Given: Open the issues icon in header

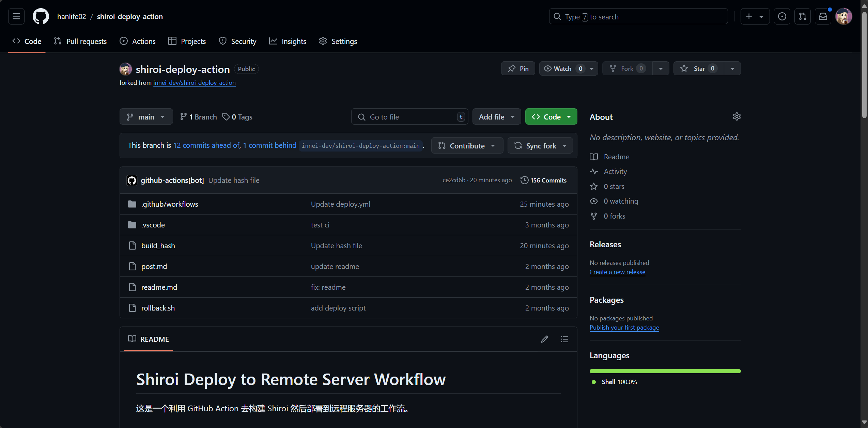Looking at the screenshot, I should tap(782, 16).
